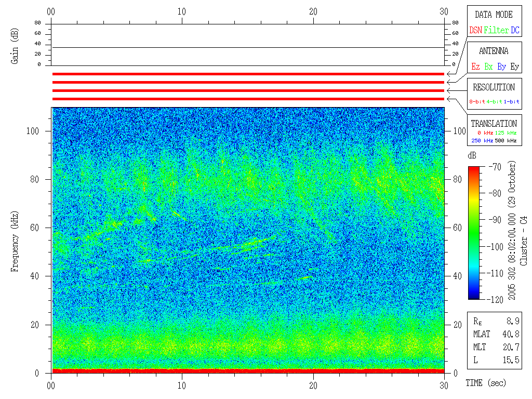532x399 pixels.
Task: Click the Frequency (kHz) axis label
Action: [x=14, y=242]
